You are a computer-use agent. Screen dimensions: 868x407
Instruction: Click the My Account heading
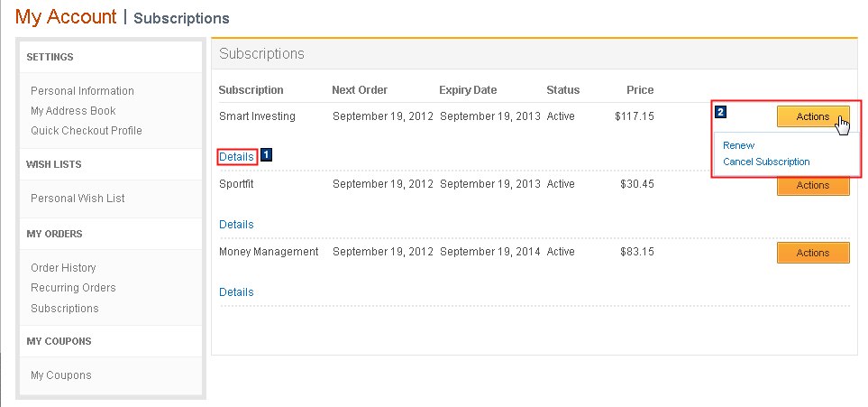[66, 17]
